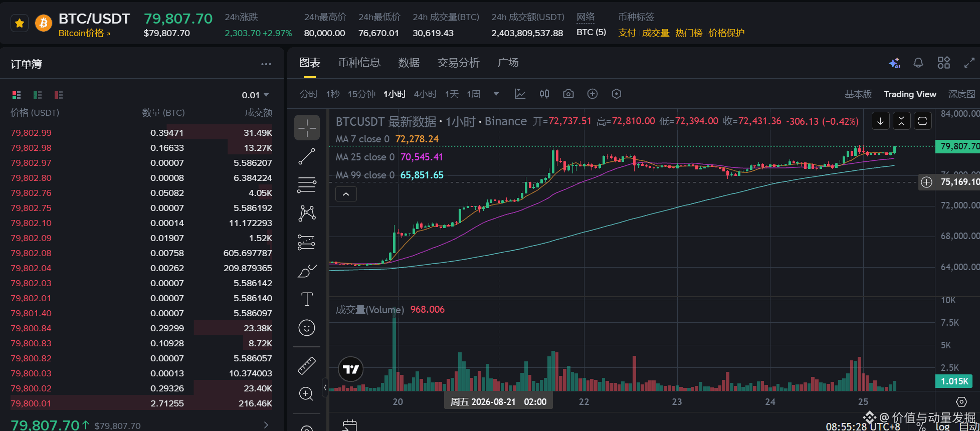Switch to the 图表 tab
The width and height of the screenshot is (980, 431).
pyautogui.click(x=310, y=63)
